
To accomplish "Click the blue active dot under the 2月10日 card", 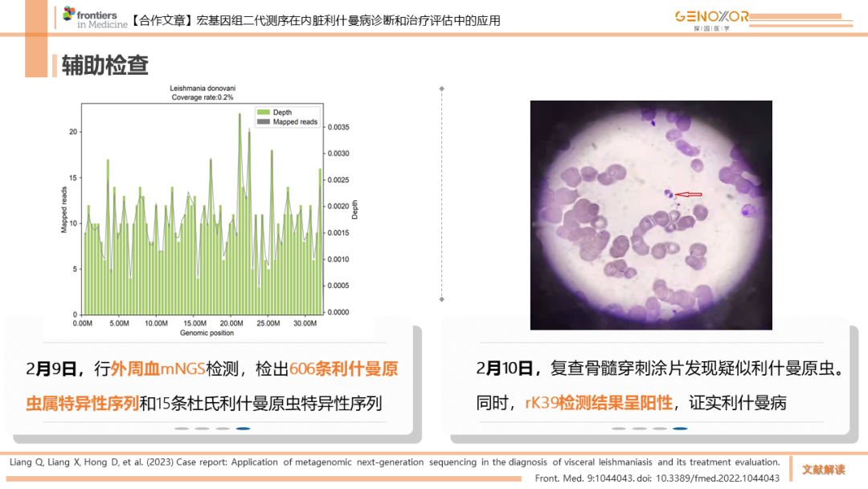I will 681,429.
